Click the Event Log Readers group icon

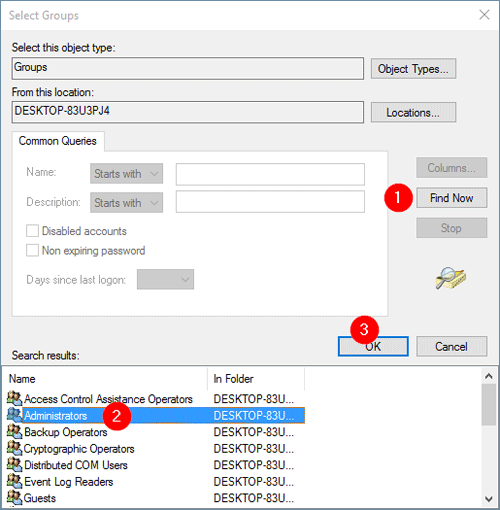coord(14,481)
